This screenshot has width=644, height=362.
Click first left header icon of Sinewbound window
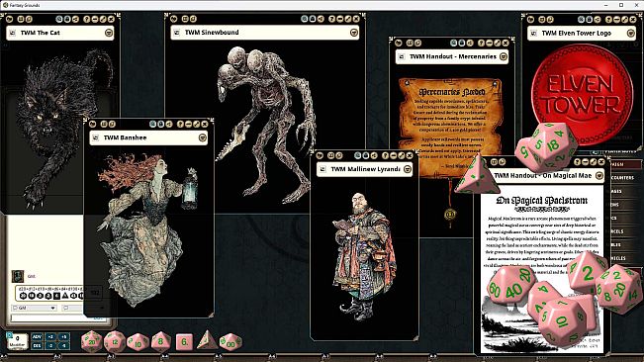(x=173, y=19)
